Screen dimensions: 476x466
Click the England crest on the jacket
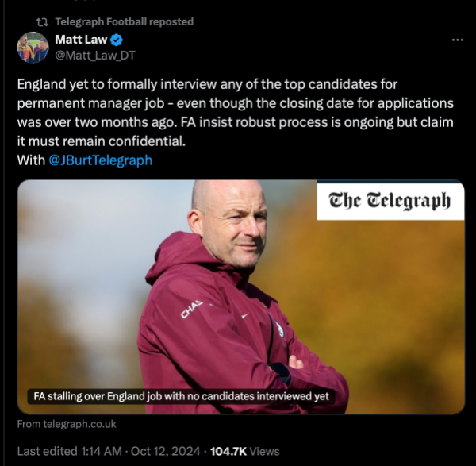281,329
